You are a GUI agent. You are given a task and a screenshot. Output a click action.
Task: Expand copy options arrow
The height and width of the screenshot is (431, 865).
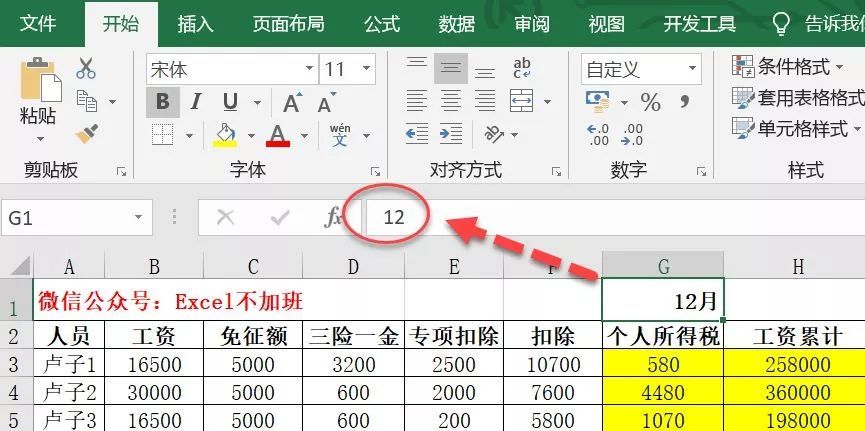click(113, 102)
